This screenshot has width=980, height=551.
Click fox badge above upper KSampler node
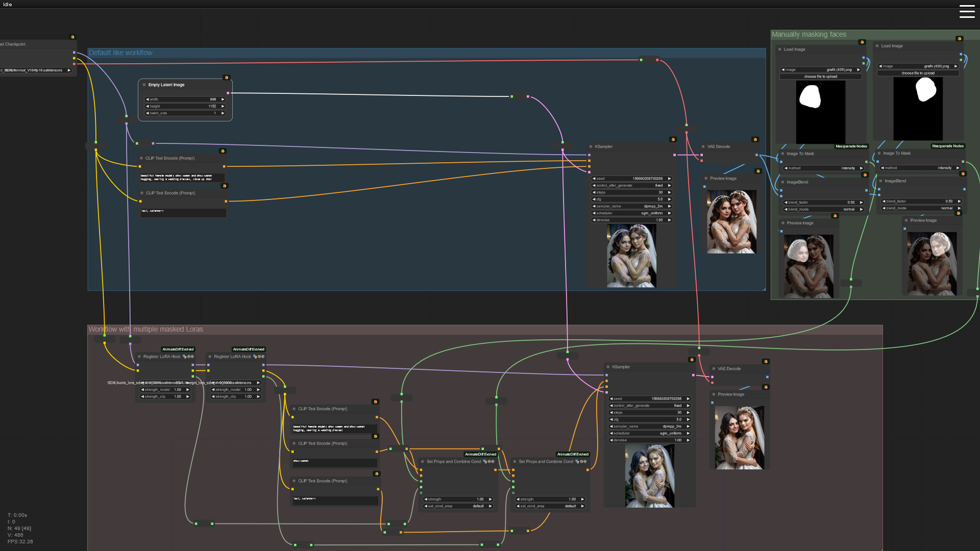[x=673, y=139]
